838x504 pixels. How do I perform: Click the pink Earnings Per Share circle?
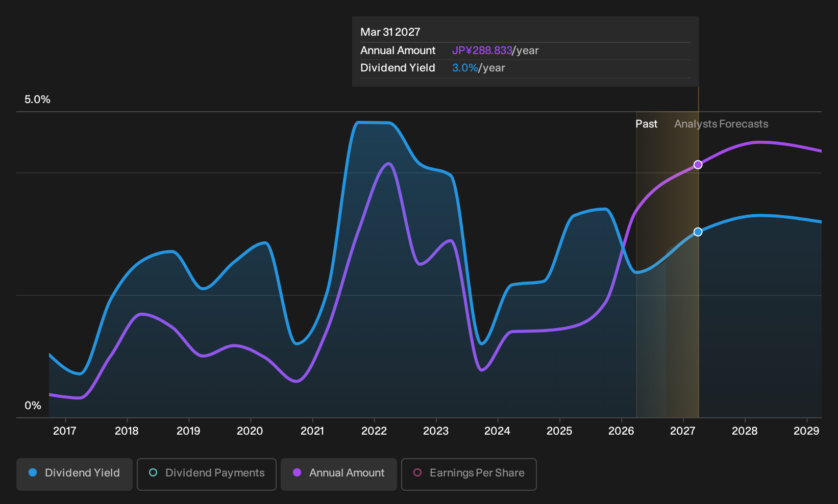[417, 473]
